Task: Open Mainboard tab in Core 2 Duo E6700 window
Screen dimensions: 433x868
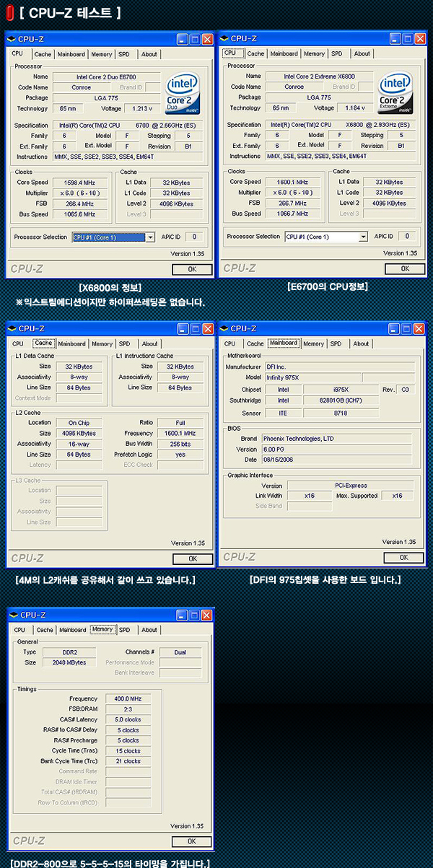Action: coord(71,54)
